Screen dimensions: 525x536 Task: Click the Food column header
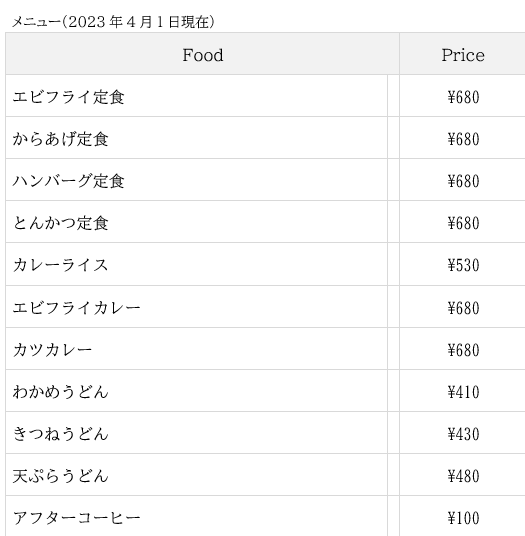pyautogui.click(x=202, y=54)
